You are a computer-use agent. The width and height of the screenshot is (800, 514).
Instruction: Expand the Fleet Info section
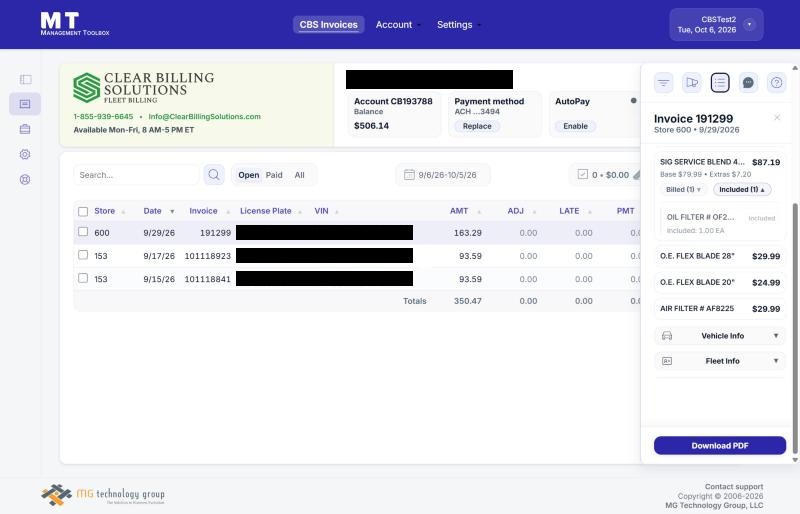720,361
